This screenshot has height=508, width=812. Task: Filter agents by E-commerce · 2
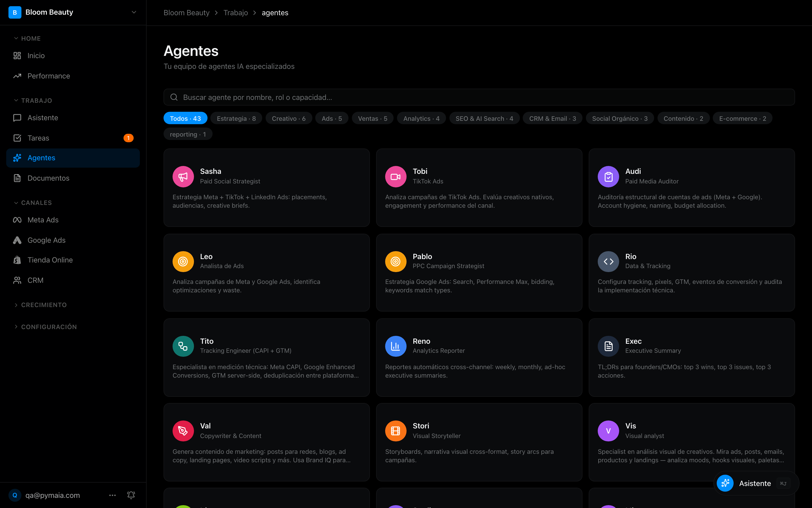tap(743, 118)
